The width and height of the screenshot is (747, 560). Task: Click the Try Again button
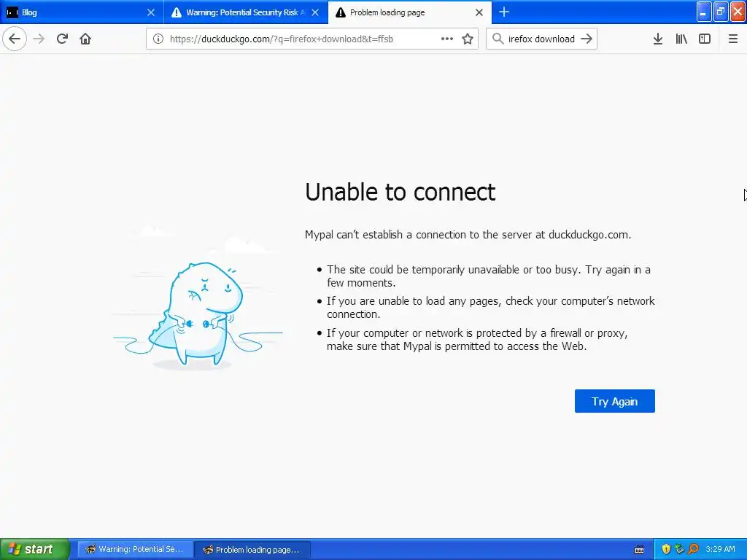614,402
